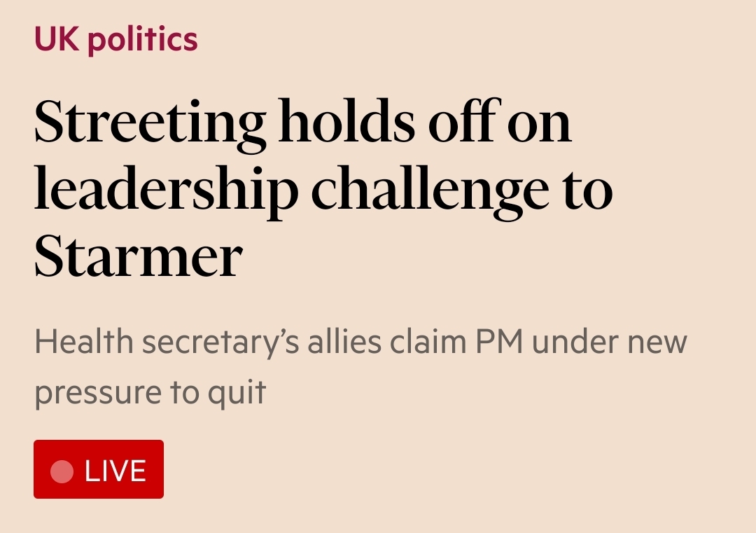Click the red LIVE badge
Screen dimensions: 756x533
coord(99,469)
